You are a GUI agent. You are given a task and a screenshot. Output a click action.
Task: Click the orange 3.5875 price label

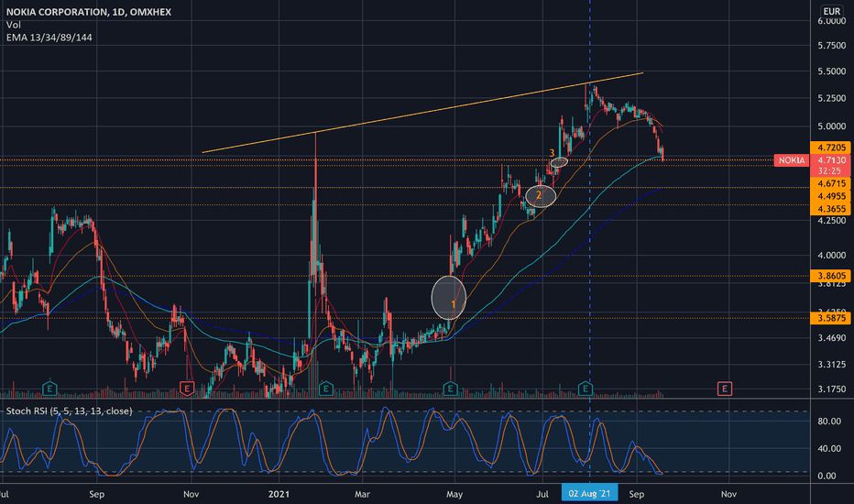click(x=831, y=318)
